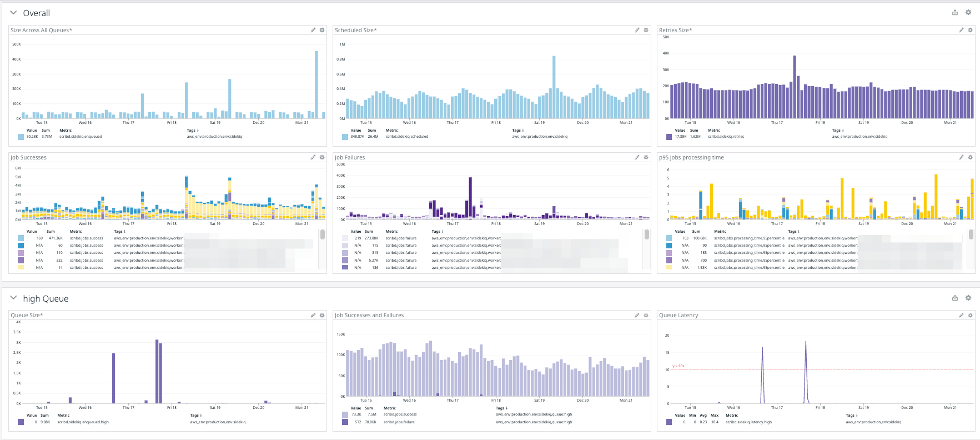The height and width of the screenshot is (440, 980).
Task: Edit the Size Across All Queues widget
Action: [x=313, y=30]
